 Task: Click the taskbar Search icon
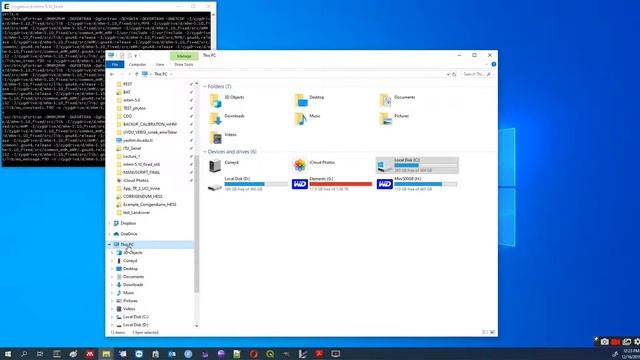[x=24, y=354]
